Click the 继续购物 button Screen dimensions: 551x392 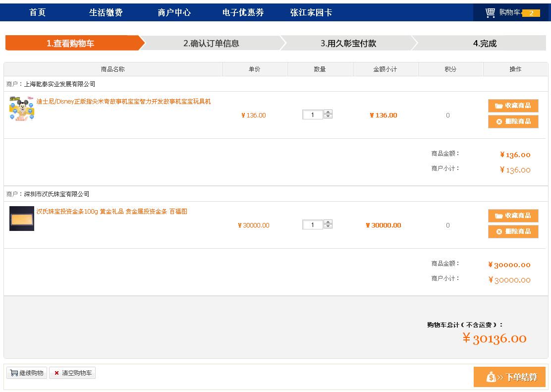pos(27,373)
